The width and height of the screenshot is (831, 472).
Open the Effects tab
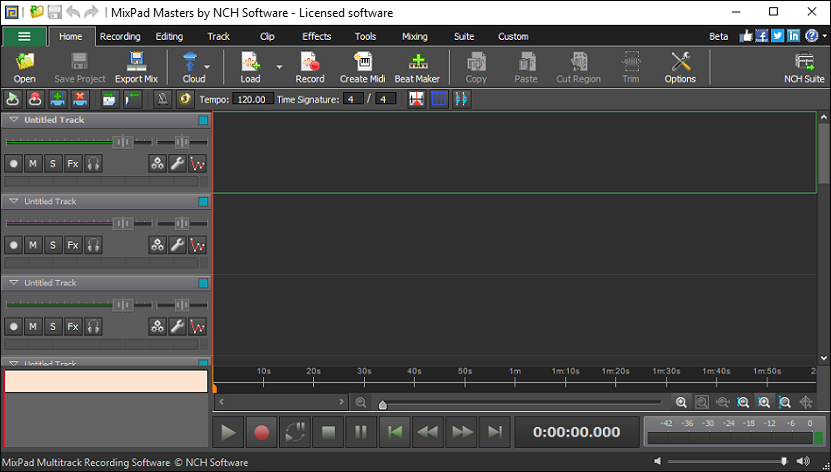pos(316,37)
